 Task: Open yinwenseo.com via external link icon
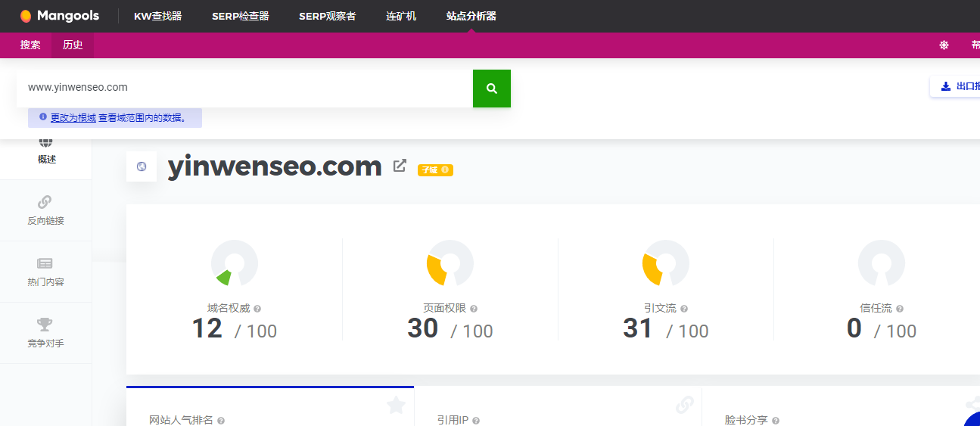click(x=400, y=166)
